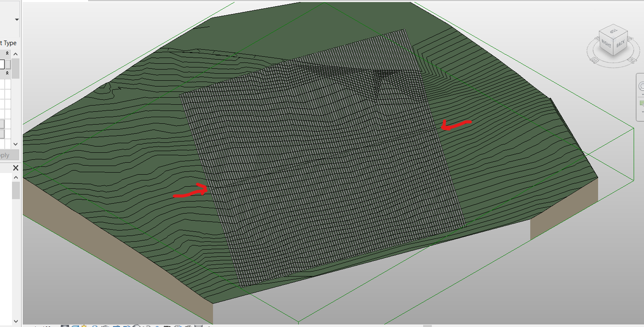
Task: Click the white color preview swatch in Properties
Action: tap(3, 64)
